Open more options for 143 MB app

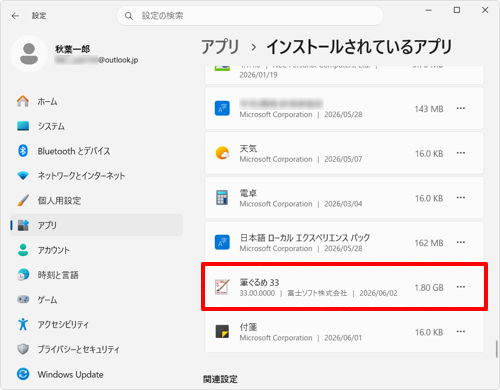[461, 108]
